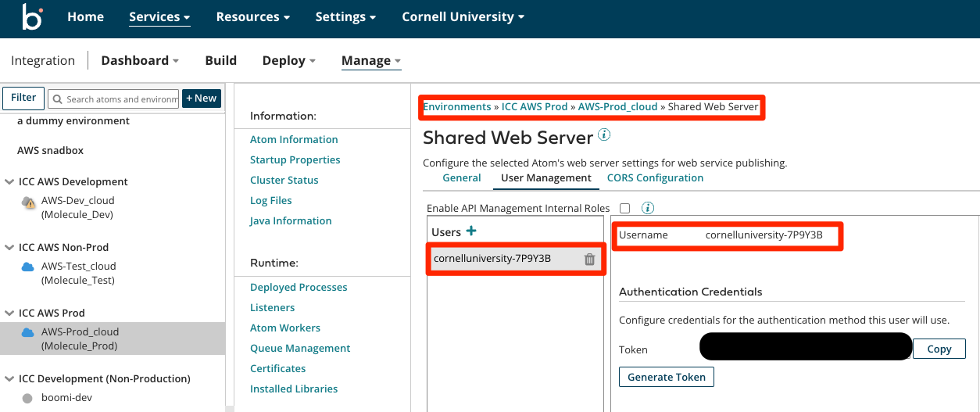Open Queue Management link
This screenshot has height=412, width=980.
[300, 348]
